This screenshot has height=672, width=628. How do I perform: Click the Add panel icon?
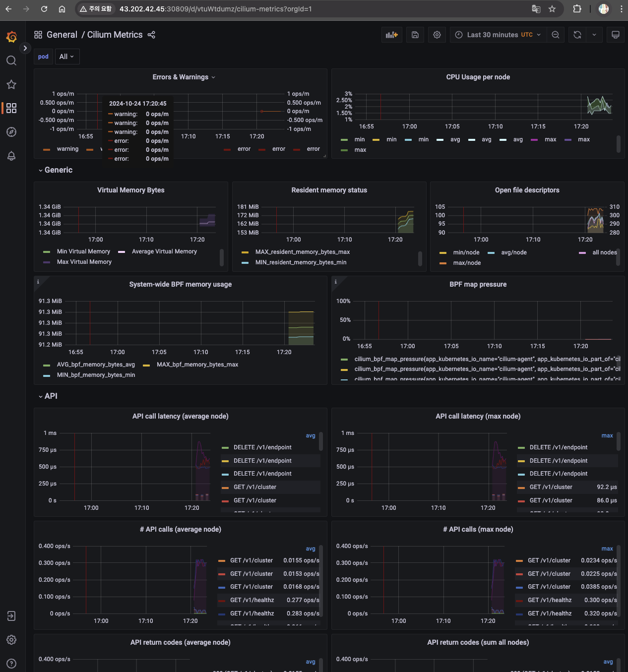click(x=392, y=35)
